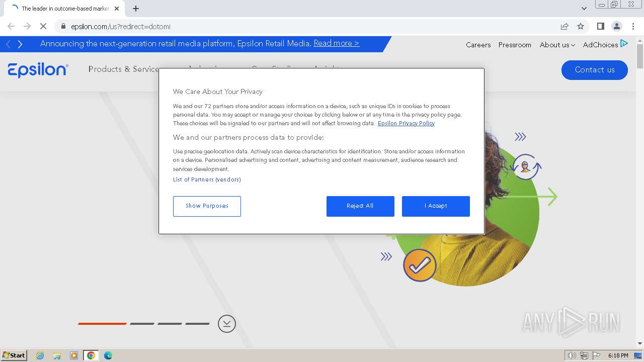The width and height of the screenshot is (644, 362).
Task: Open the Chrome profile icon
Action: pyautogui.click(x=617, y=26)
